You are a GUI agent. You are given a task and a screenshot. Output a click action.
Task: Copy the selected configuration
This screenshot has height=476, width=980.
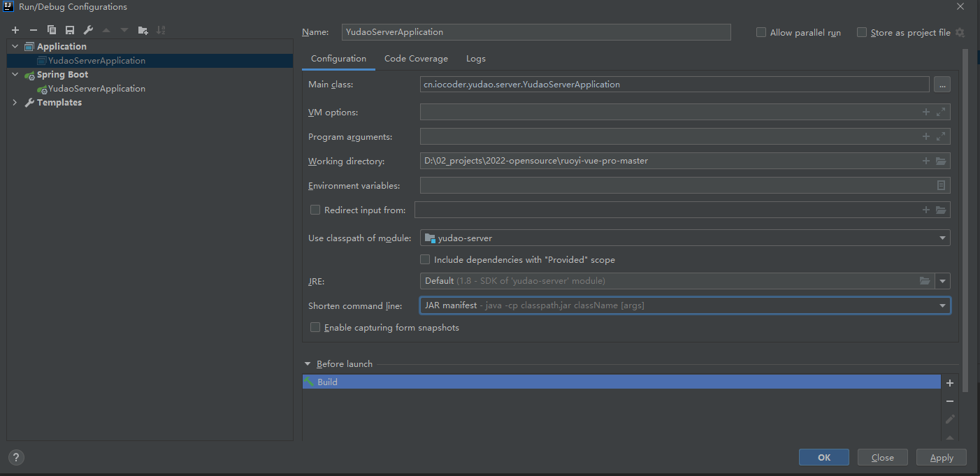pos(52,30)
